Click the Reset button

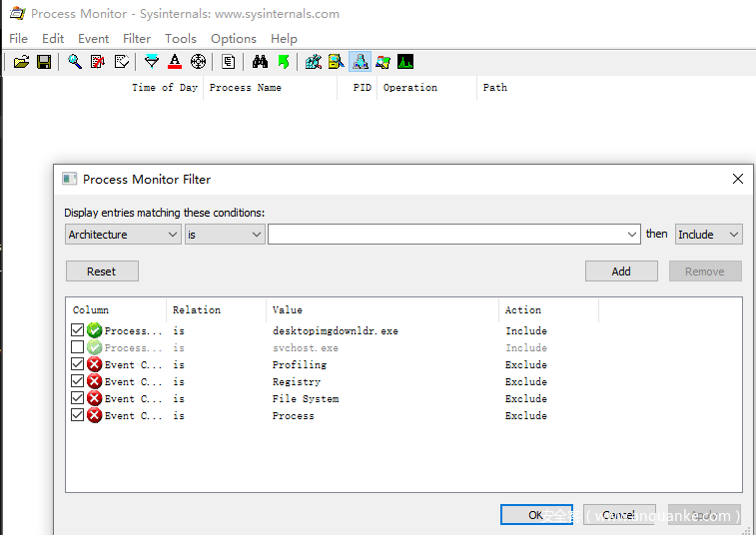coord(102,271)
